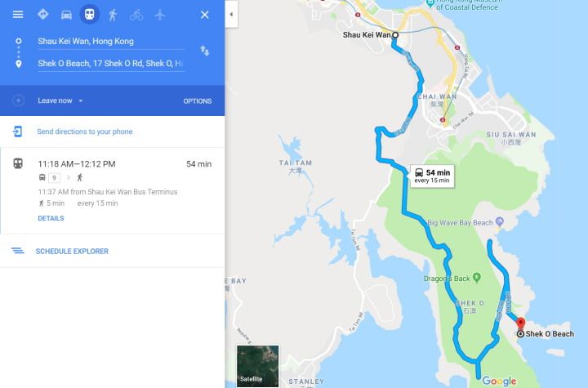Select the transit travel mode icon

pyautogui.click(x=89, y=15)
